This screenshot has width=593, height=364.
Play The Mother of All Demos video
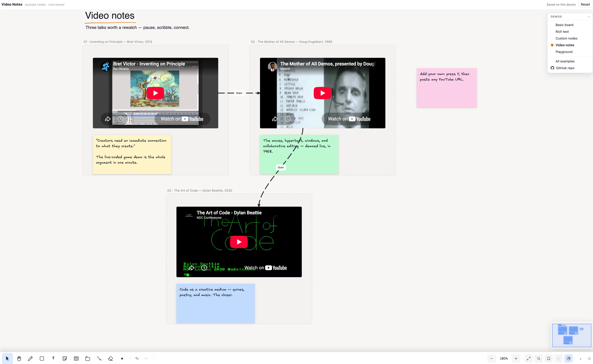coord(322,93)
